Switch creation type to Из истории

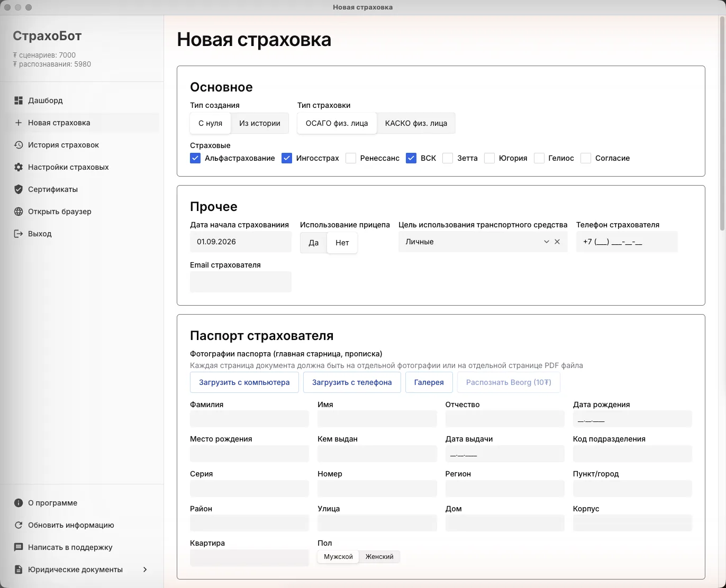coord(260,123)
